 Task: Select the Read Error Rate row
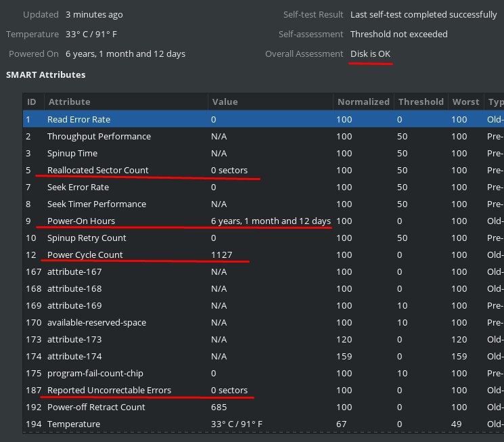tap(263, 119)
